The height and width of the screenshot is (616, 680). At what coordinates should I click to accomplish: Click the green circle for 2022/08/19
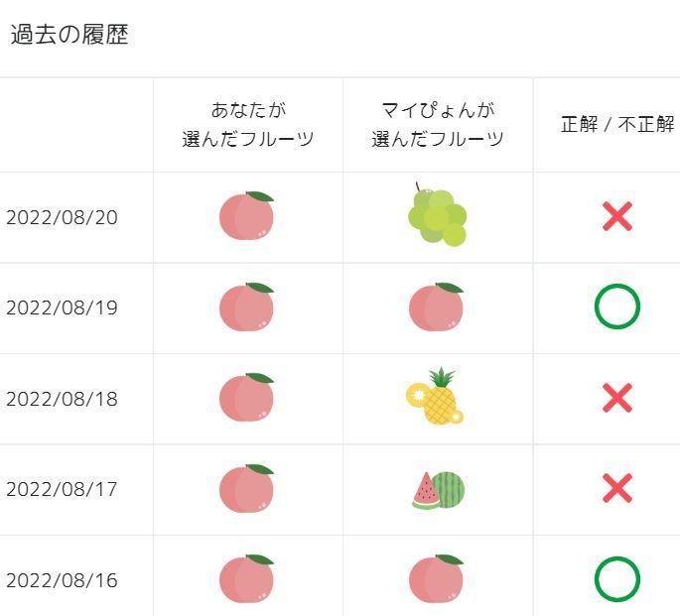pyautogui.click(x=617, y=308)
